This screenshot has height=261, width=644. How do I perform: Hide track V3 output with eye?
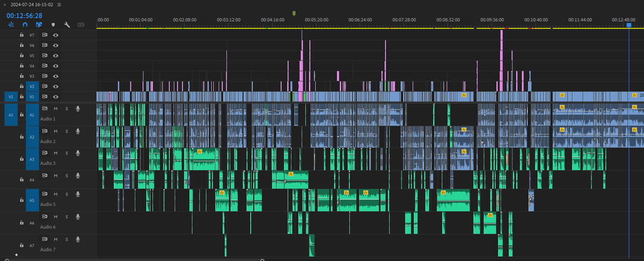click(x=55, y=76)
